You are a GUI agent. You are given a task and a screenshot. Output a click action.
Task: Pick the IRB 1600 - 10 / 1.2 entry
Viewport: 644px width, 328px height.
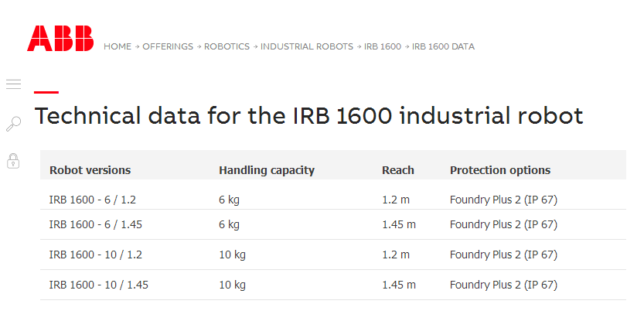click(96, 255)
